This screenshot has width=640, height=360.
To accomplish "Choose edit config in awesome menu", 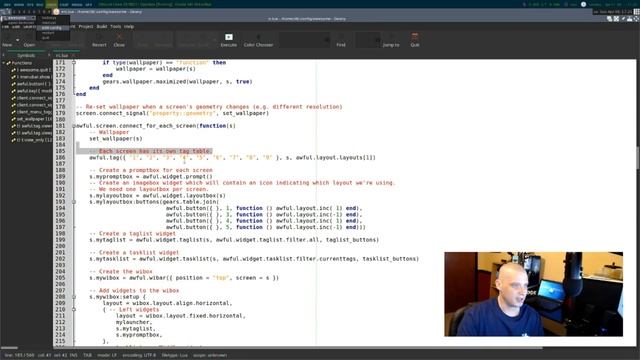I will (x=53, y=28).
